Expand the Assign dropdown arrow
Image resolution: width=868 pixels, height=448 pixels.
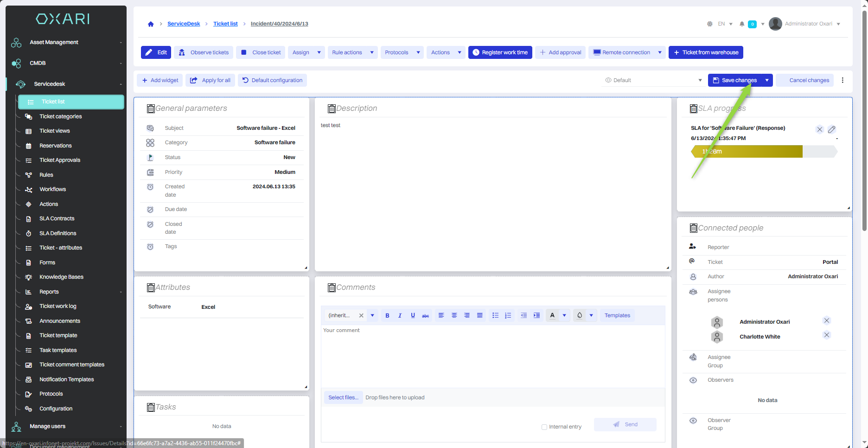point(319,52)
